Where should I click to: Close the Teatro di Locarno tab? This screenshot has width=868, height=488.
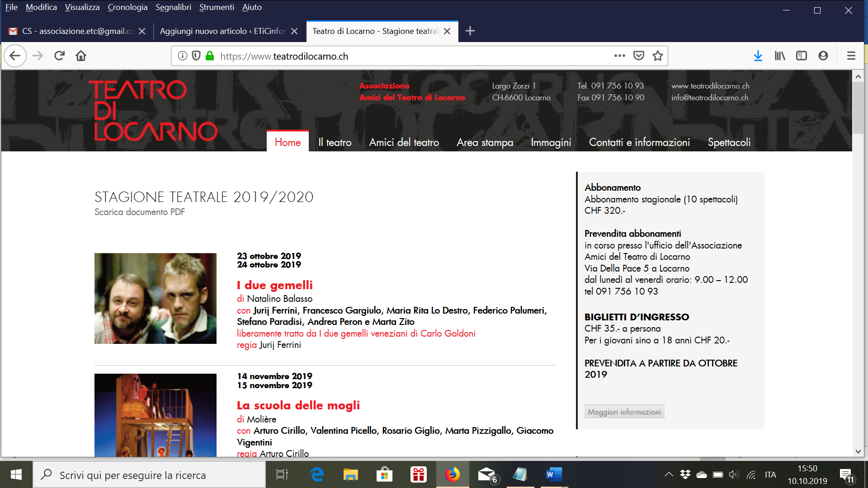tap(447, 31)
